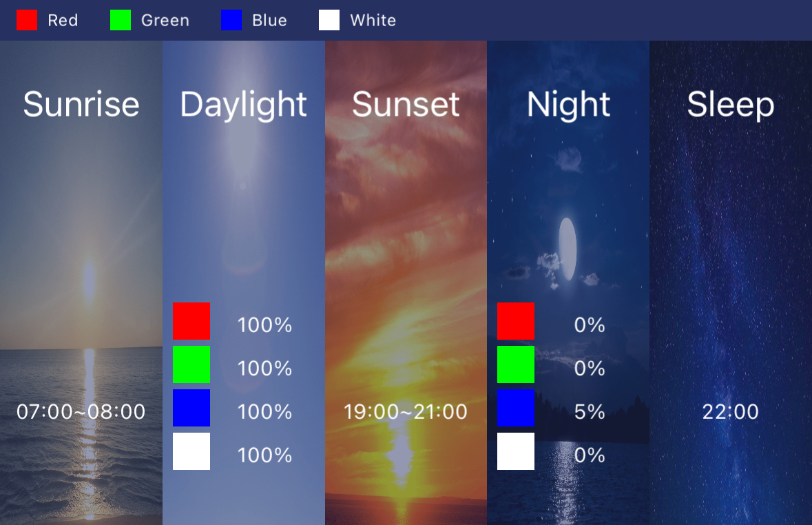812x525 pixels.
Task: Edit the Sunset time 19:00~21:00
Action: [406, 412]
